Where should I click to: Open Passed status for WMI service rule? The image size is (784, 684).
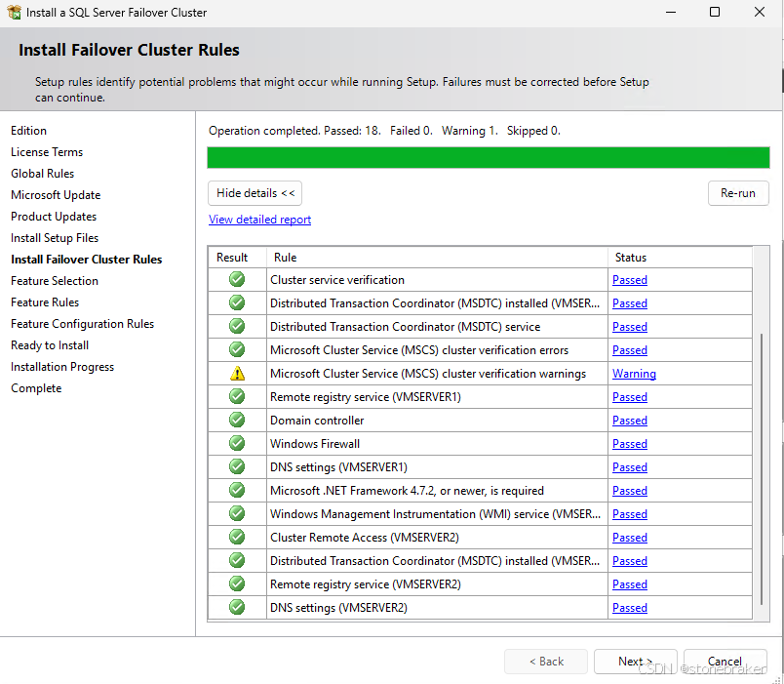tap(630, 514)
